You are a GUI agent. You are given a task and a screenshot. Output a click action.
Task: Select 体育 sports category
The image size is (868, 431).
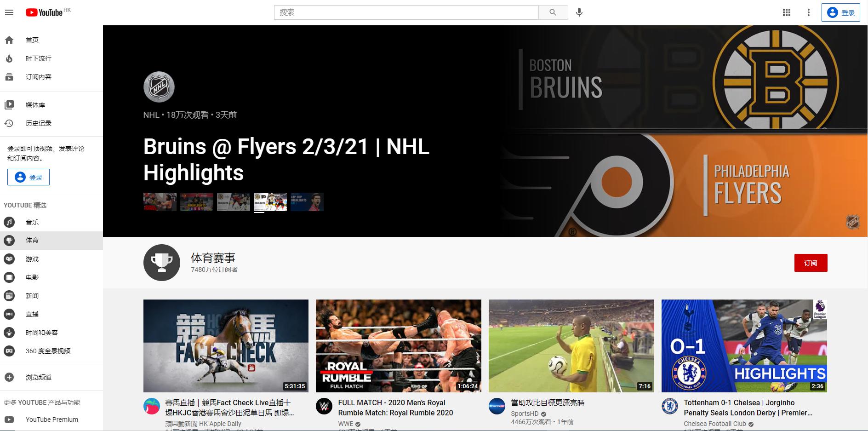51,240
